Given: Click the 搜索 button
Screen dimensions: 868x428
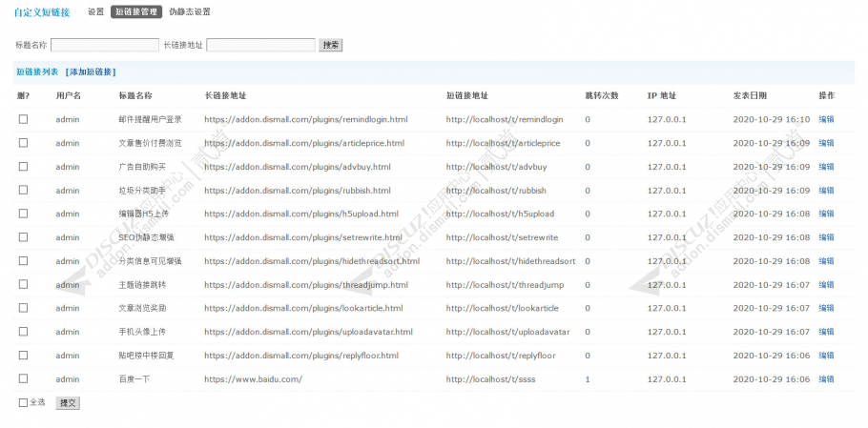Looking at the screenshot, I should 330,46.
